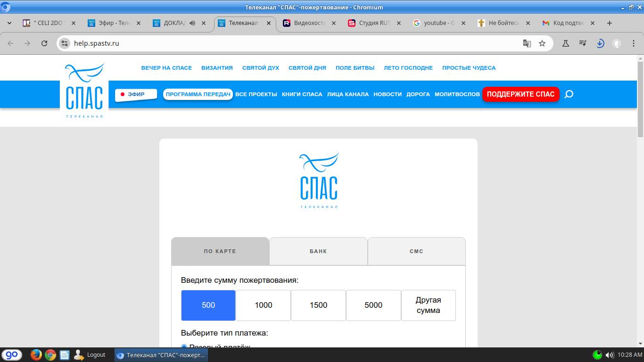Open НОВОСТИ menu item

[388, 94]
